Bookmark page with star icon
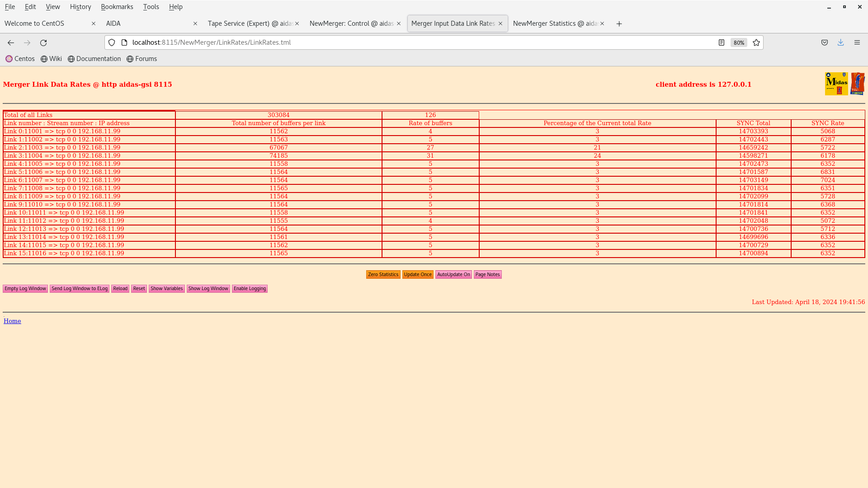 756,42
